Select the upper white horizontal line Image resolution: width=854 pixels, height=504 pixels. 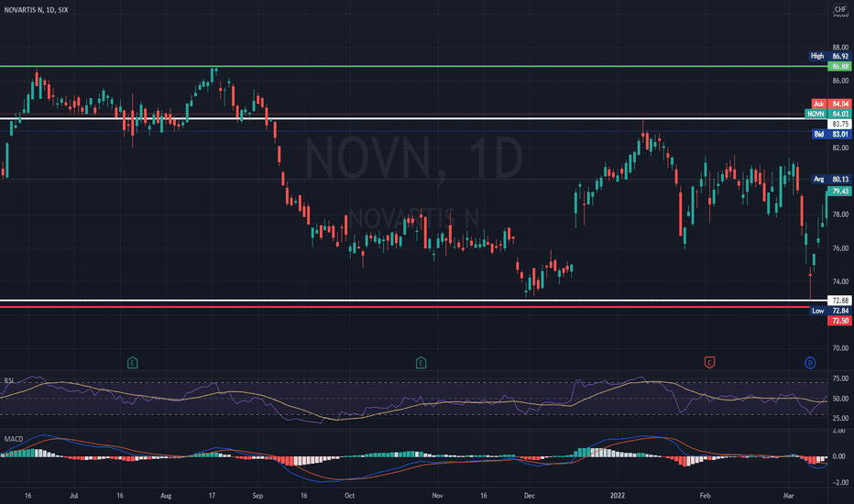pyautogui.click(x=414, y=118)
